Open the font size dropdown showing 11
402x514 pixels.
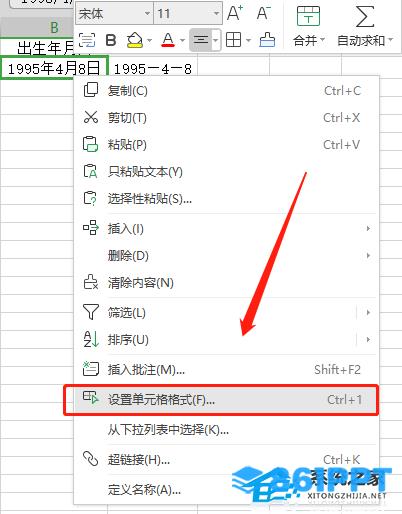pyautogui.click(x=188, y=13)
